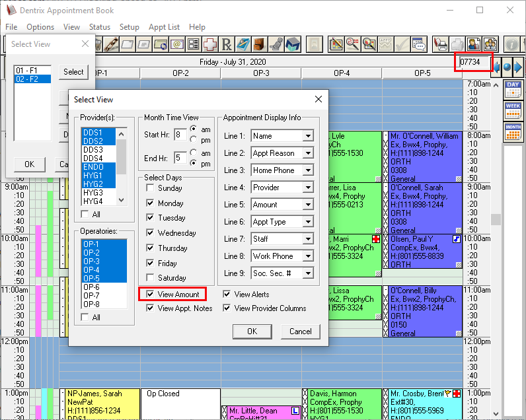This screenshot has width=526, height=420.
Task: Click the magnifier over schedule icon
Action: coord(369,44)
